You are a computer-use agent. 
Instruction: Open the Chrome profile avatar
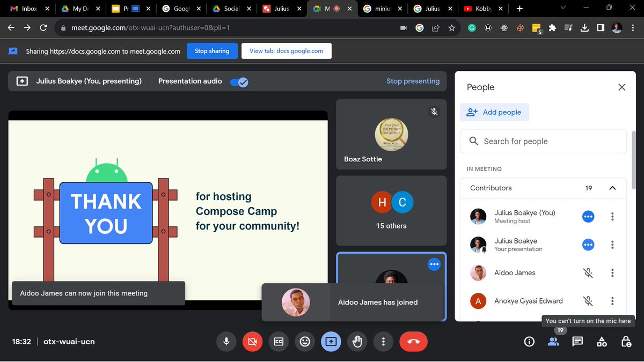click(x=617, y=28)
